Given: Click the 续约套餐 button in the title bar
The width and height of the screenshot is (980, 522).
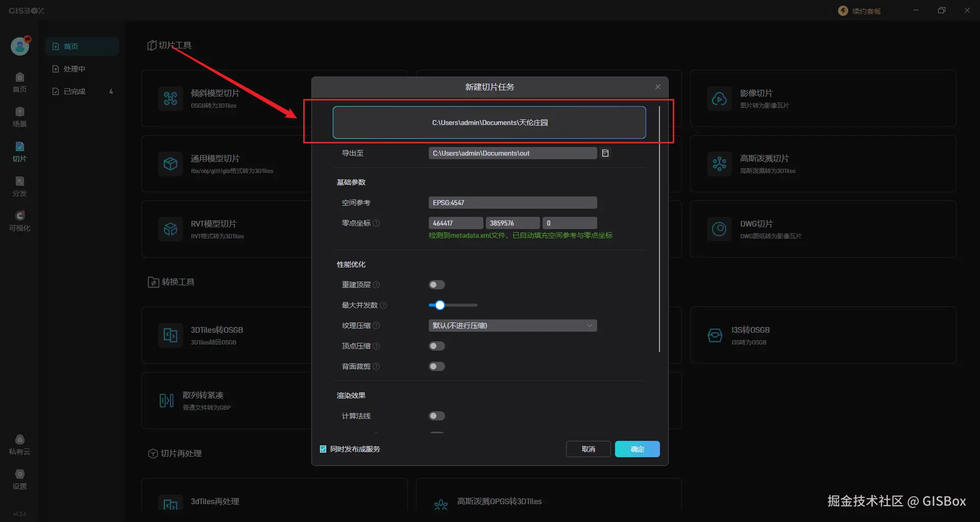Looking at the screenshot, I should point(860,11).
